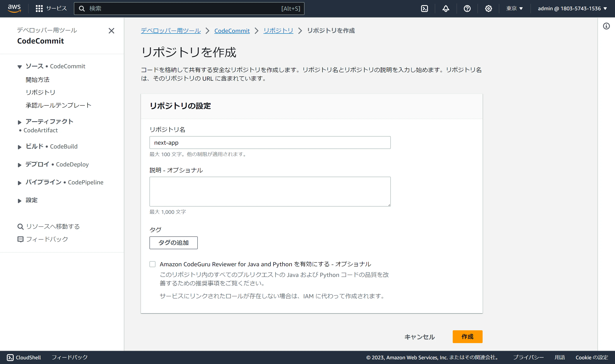Launch CloudShell from the top toolbar
The image size is (615, 364).
(424, 8)
